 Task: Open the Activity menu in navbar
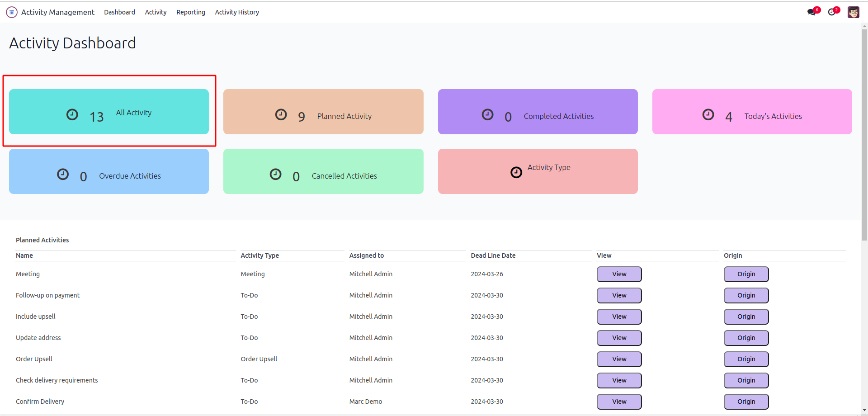click(x=156, y=12)
